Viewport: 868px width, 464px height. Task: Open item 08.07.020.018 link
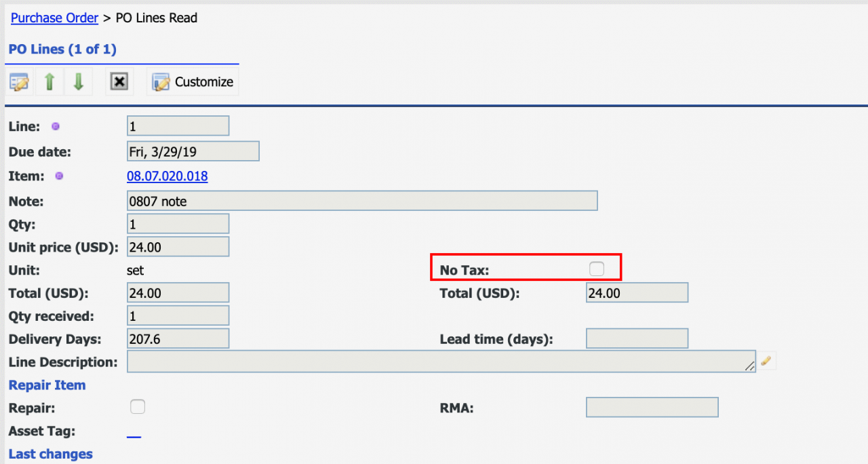coord(167,176)
